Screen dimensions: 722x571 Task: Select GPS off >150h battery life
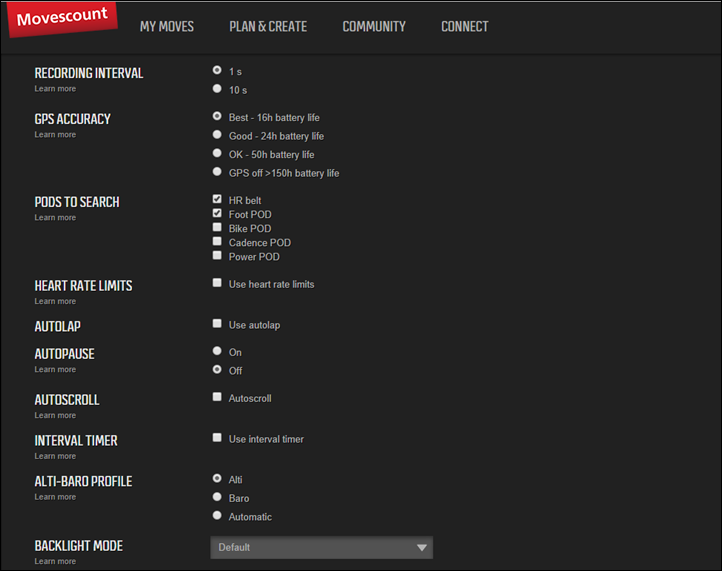tap(217, 172)
